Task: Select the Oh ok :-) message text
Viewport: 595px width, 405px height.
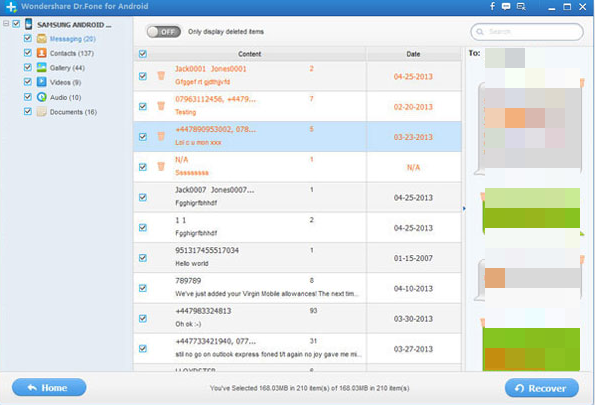Action: click(188, 324)
